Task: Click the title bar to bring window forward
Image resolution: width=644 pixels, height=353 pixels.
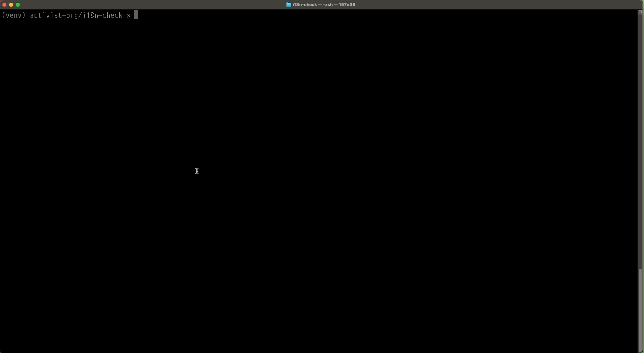Action: pyautogui.click(x=168, y=4)
